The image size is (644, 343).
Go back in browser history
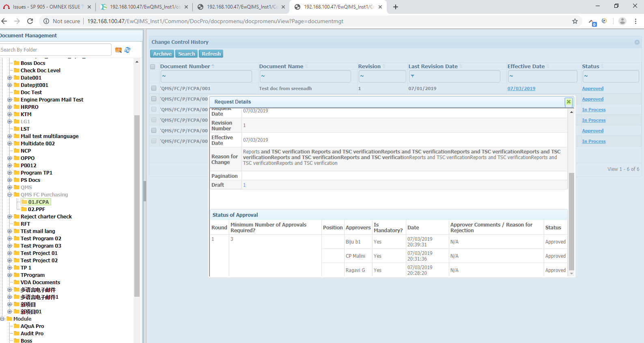(x=4, y=21)
